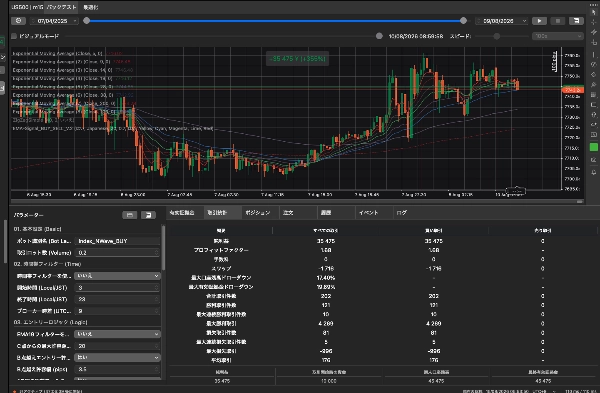This screenshot has width=600, height=393.
Task: Click the 開始時間 value 3 stepper arrows
Action: coord(157,288)
